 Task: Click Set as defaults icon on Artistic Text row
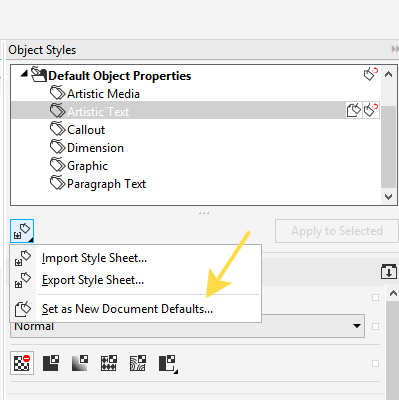tap(354, 110)
